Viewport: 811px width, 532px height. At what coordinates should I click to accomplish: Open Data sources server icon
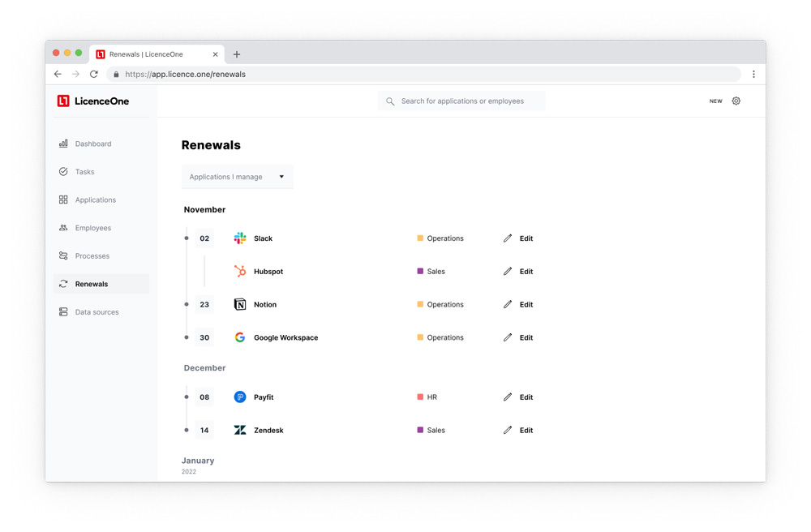tap(63, 311)
